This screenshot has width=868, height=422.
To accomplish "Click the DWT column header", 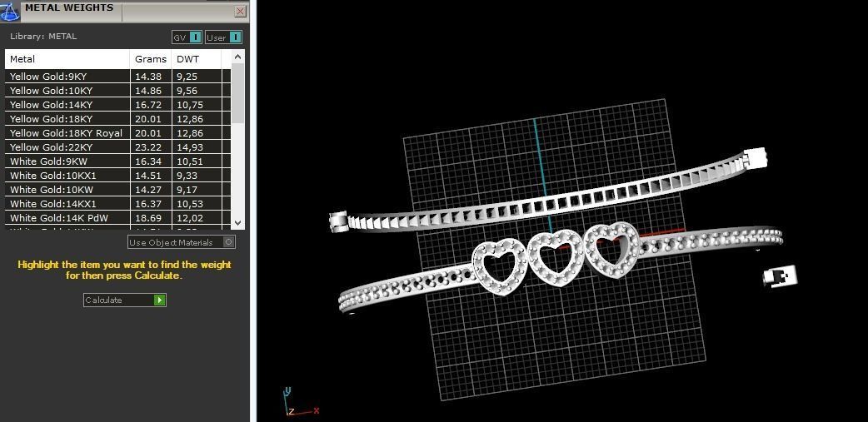I will pos(197,59).
